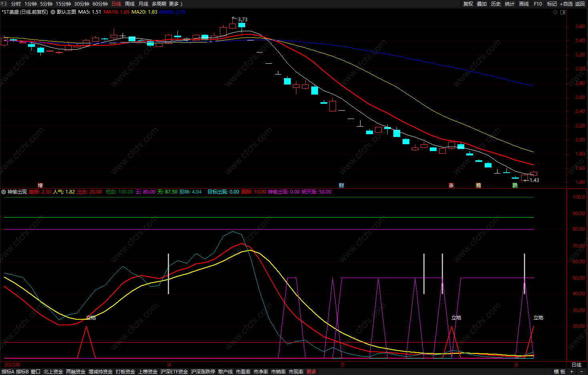Click the plus zoom button at bottom right
The width and height of the screenshot is (588, 375).
pos(572,372)
